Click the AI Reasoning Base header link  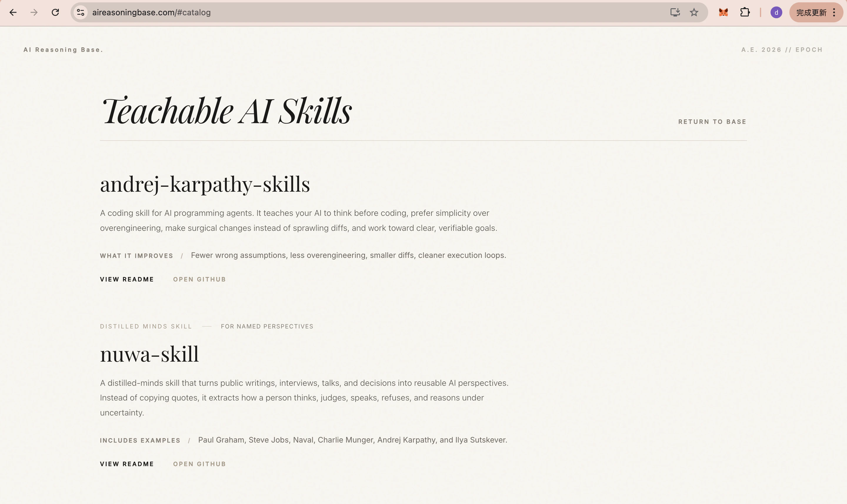click(63, 50)
